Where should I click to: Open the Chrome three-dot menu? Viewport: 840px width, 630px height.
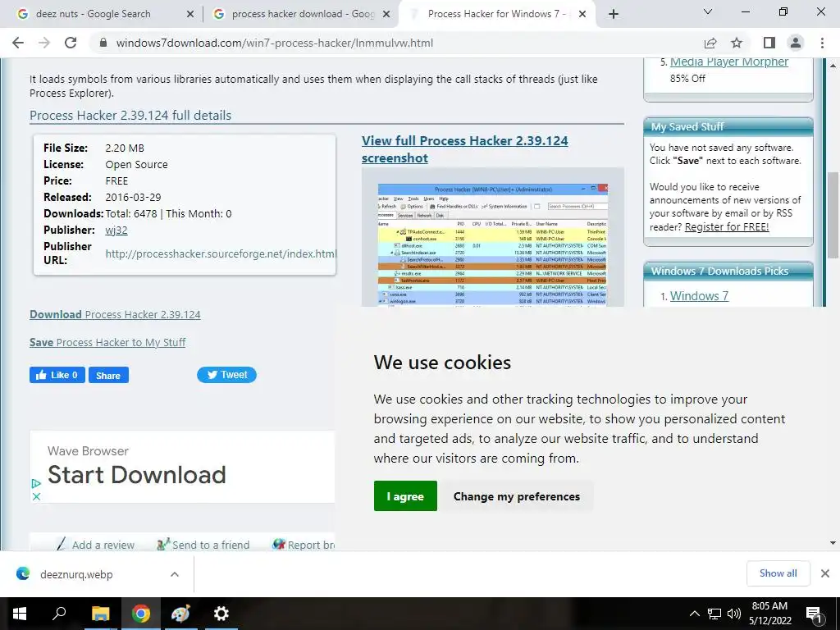(x=822, y=43)
